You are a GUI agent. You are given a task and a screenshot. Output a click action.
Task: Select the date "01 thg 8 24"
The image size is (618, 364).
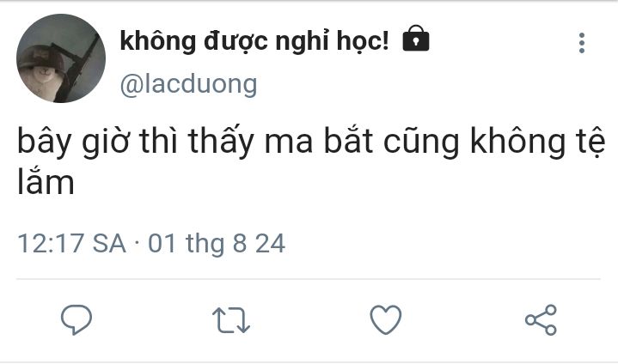coord(217,244)
